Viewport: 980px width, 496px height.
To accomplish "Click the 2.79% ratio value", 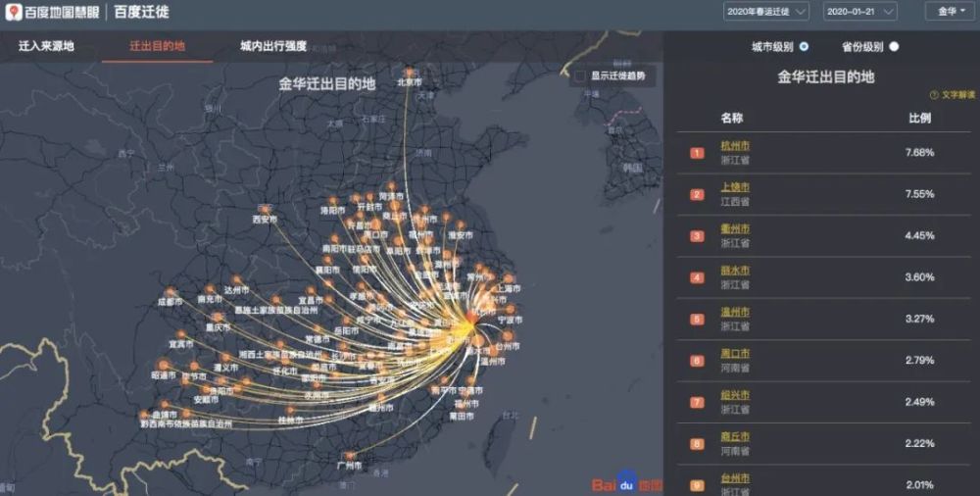I will [919, 361].
